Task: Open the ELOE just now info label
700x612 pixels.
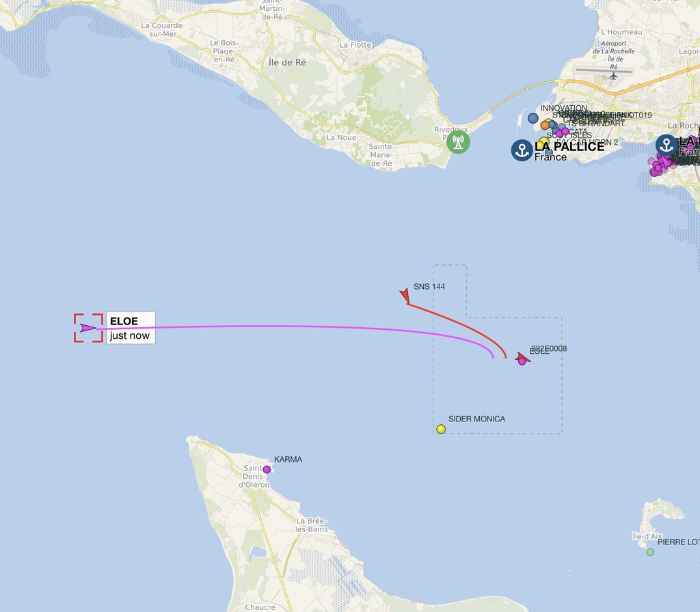Action: click(x=131, y=328)
